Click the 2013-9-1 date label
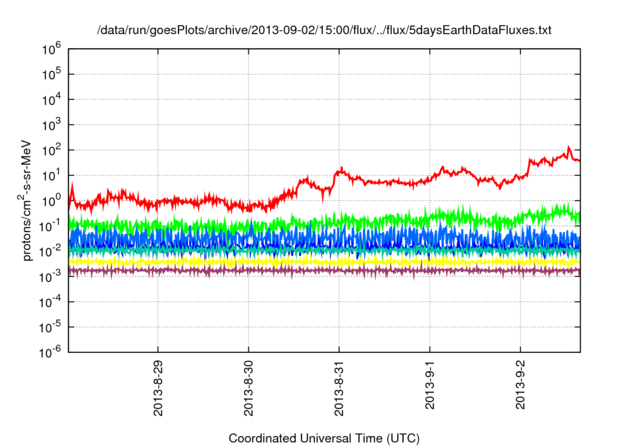 [x=430, y=385]
